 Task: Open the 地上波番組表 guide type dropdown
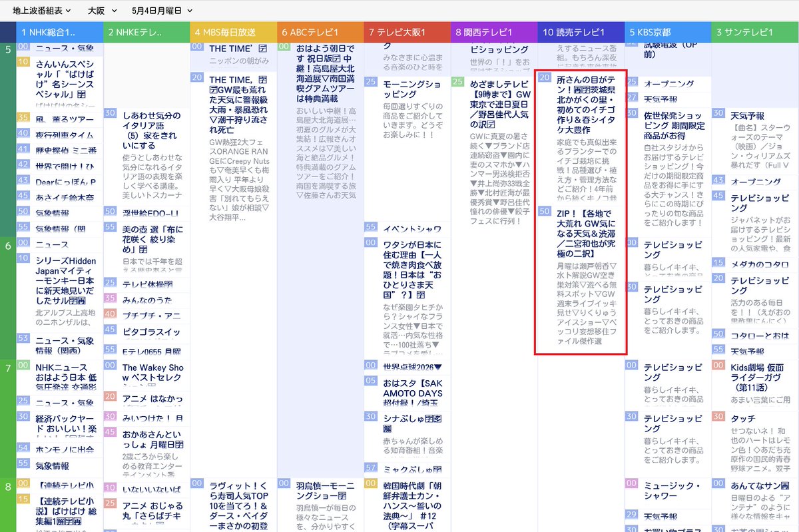tap(42, 11)
